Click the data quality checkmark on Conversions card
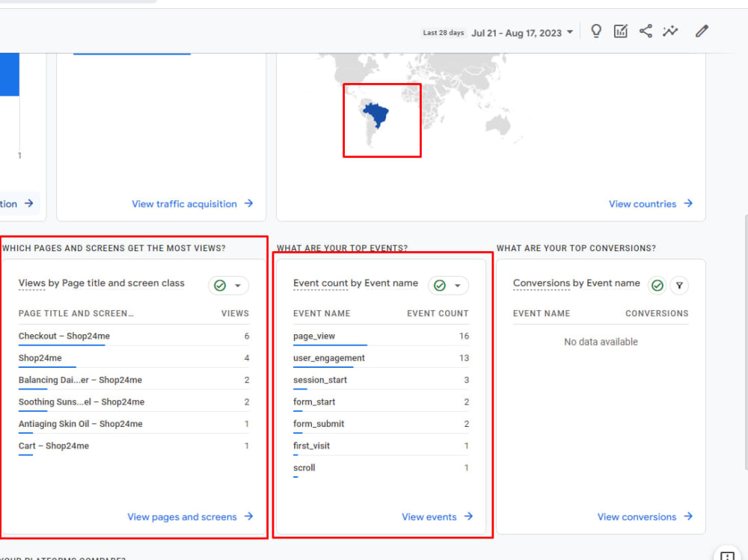 coord(657,285)
